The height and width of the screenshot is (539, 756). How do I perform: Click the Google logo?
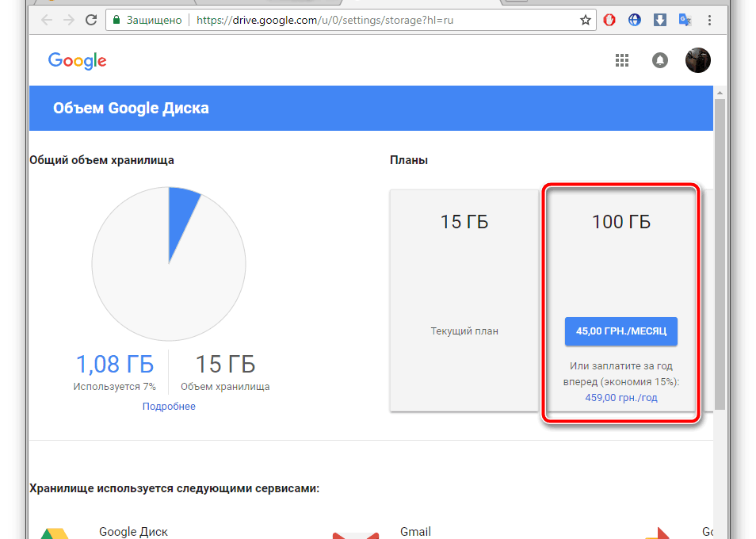click(77, 61)
